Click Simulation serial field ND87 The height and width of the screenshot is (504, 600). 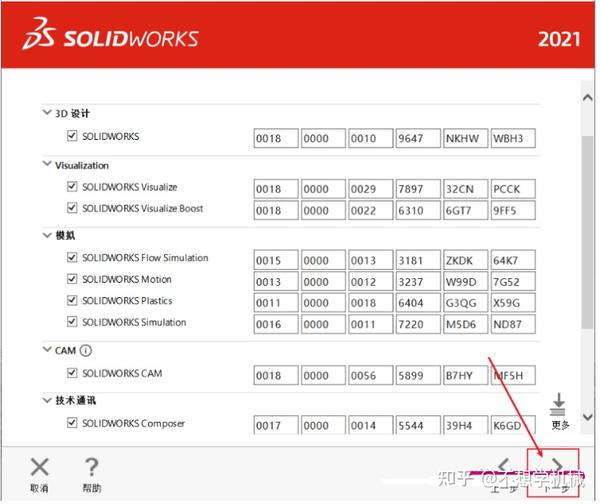513,324
